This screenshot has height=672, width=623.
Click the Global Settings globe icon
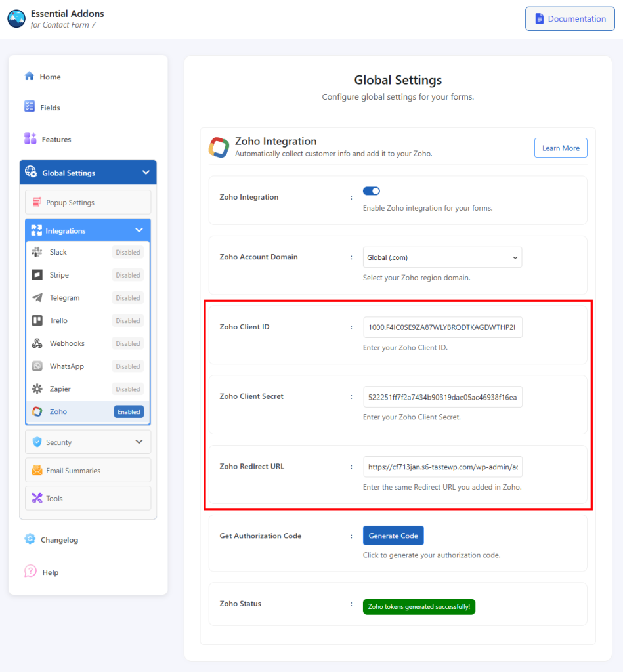point(31,172)
